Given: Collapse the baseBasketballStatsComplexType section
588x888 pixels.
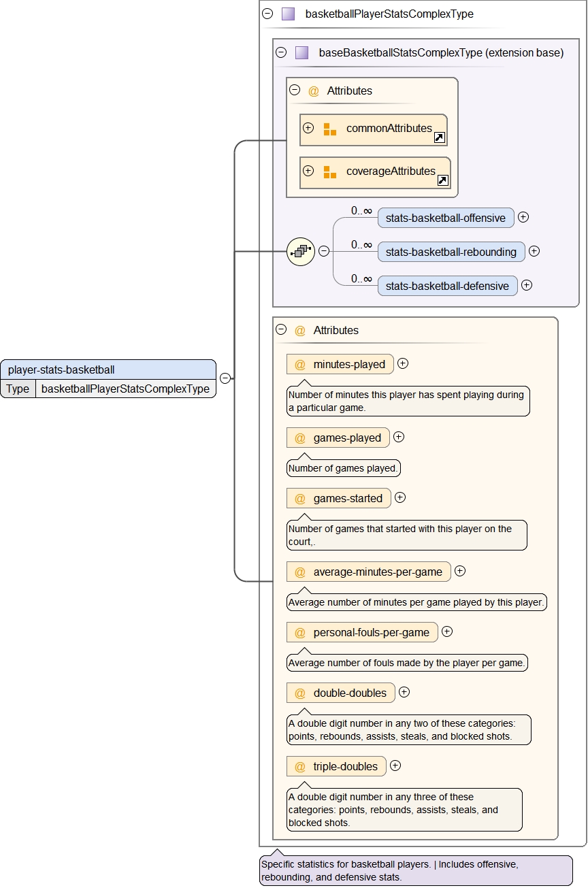Looking at the screenshot, I should click(x=281, y=52).
